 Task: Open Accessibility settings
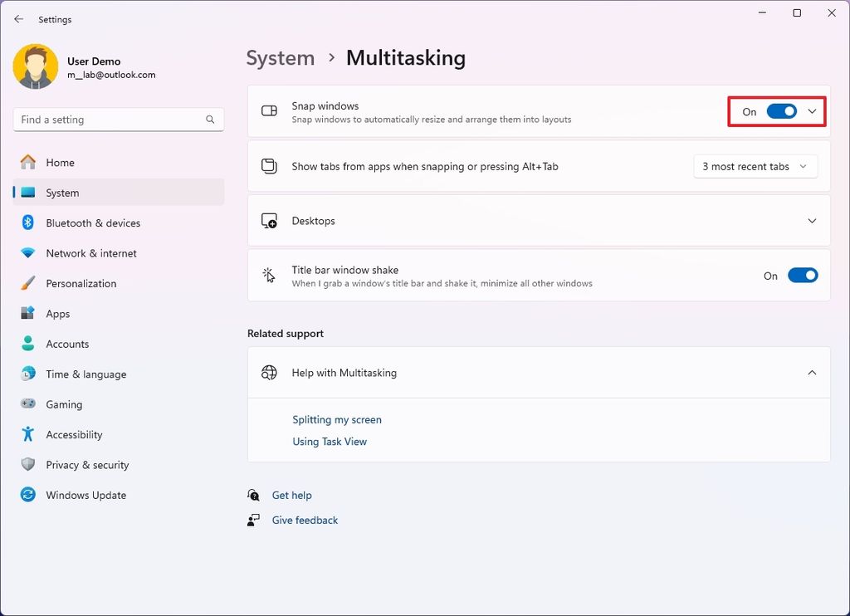tap(76, 434)
